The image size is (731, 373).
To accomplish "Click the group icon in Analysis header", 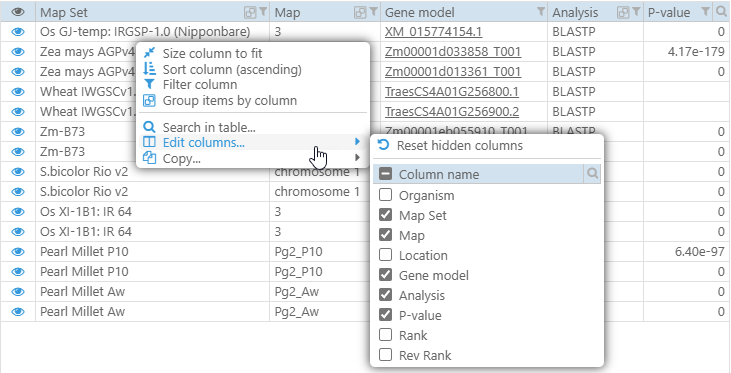I will 622,13.
